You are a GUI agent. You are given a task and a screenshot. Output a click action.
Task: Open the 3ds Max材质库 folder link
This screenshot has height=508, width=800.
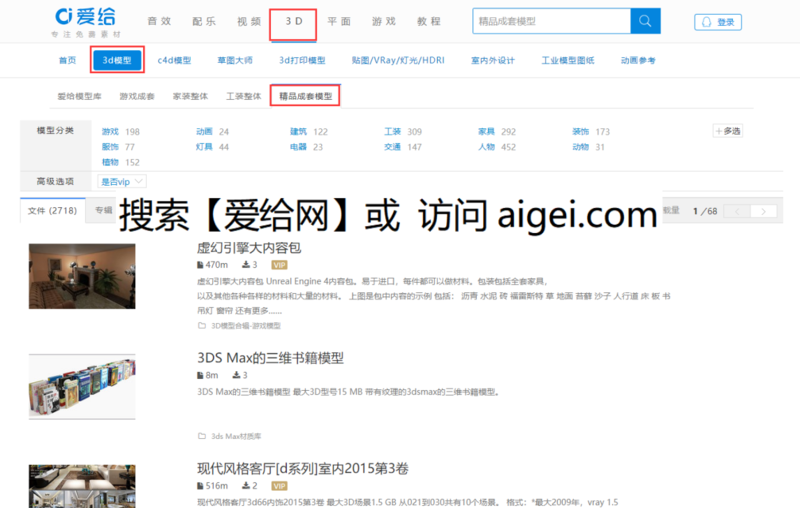pos(236,436)
